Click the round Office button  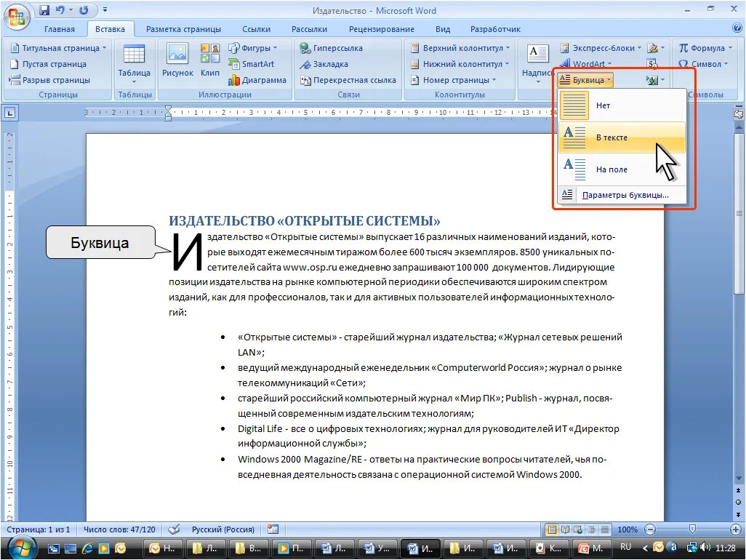coord(16,17)
